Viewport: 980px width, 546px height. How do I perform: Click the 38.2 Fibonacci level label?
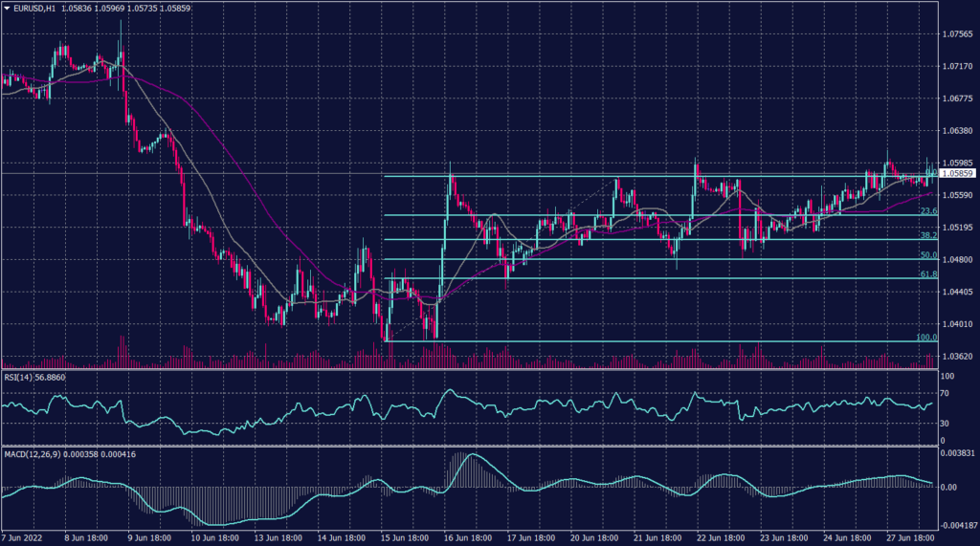tap(926, 235)
